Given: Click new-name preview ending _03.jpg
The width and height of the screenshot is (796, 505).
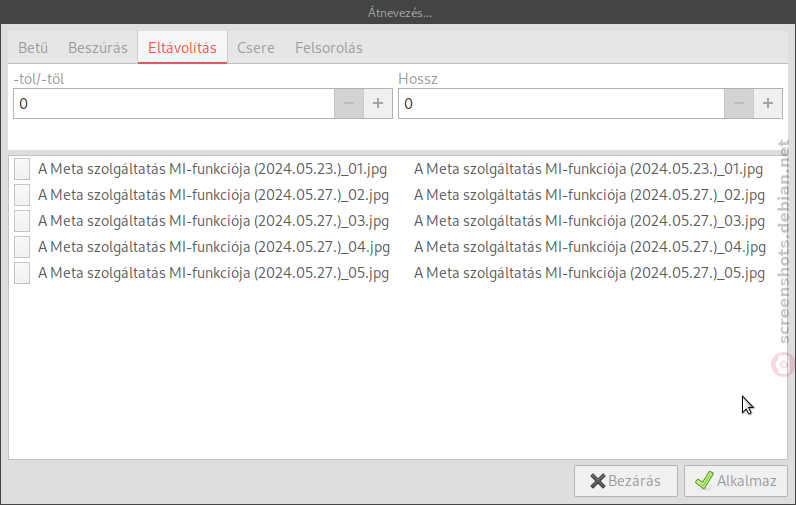Looking at the screenshot, I should pyautogui.click(x=589, y=221).
